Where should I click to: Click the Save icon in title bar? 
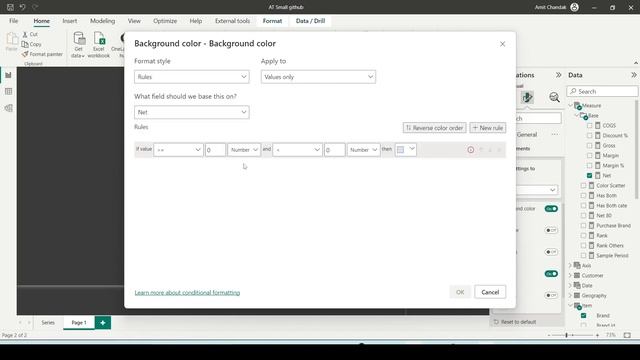(x=10, y=7)
